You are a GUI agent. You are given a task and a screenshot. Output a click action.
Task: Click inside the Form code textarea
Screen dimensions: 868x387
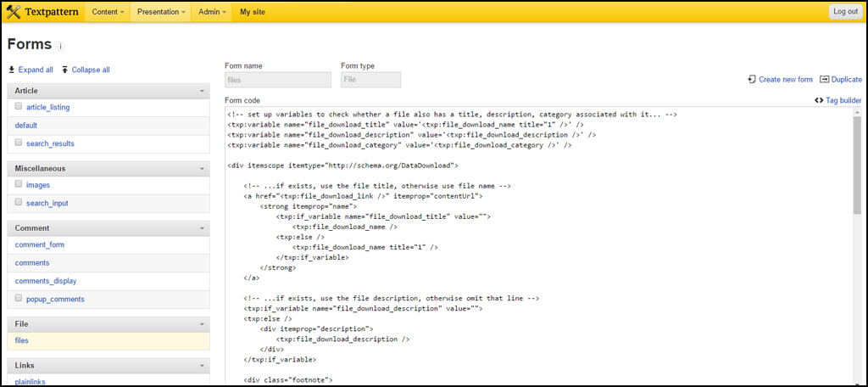point(538,246)
